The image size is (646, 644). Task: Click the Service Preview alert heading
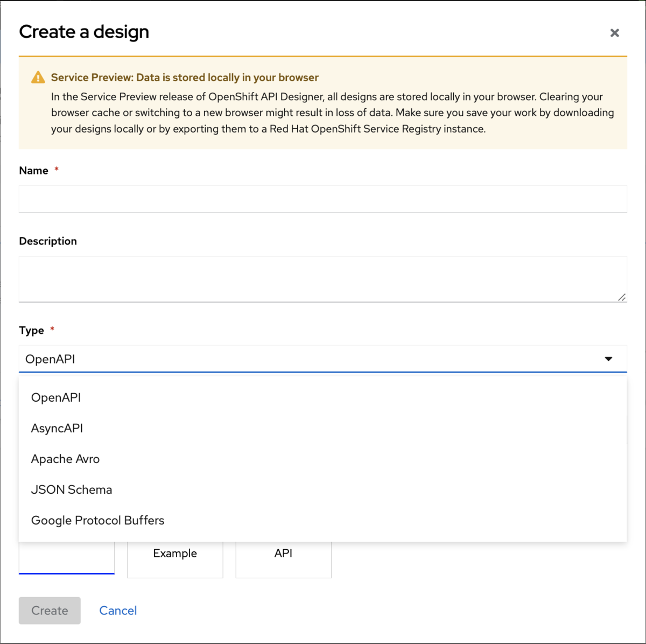click(185, 78)
